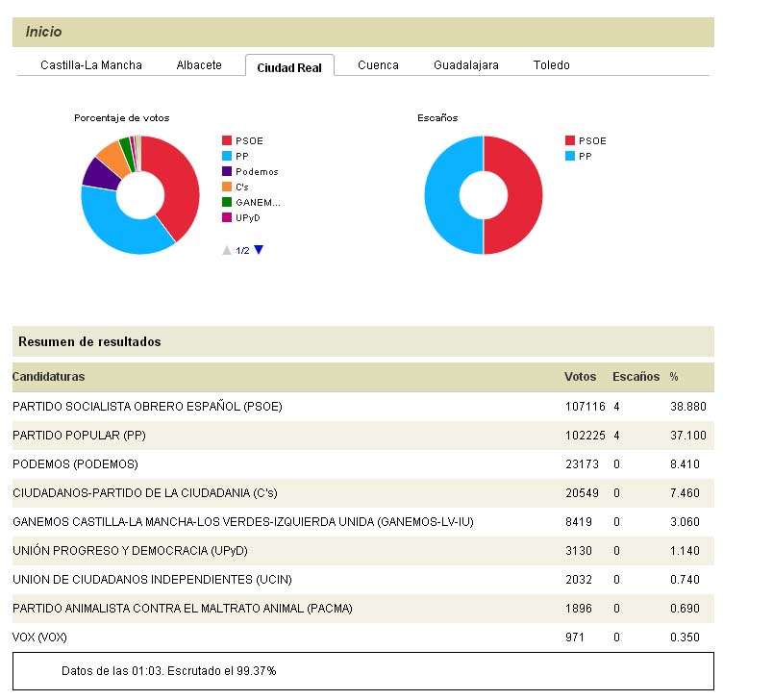773x700 pixels.
Task: Click VOX percentage 0.350
Action: tap(685, 637)
